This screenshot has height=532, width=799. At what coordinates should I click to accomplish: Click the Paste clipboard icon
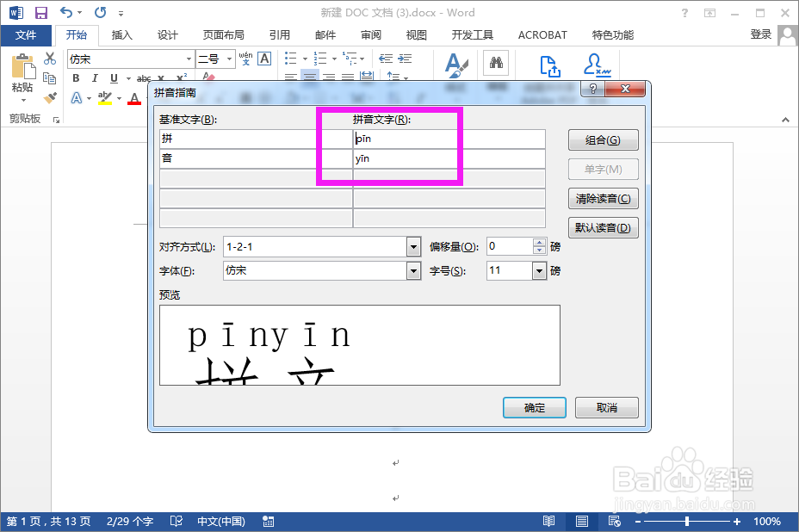coord(23,67)
